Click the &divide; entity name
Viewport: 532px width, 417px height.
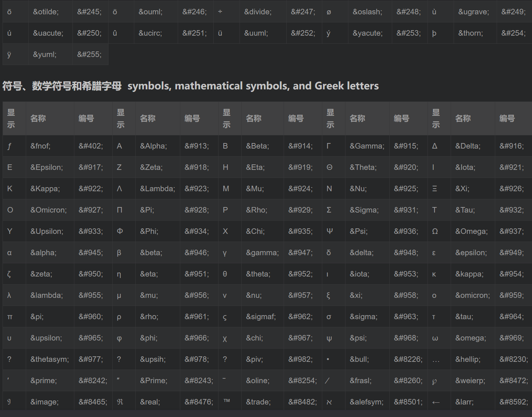258,12
